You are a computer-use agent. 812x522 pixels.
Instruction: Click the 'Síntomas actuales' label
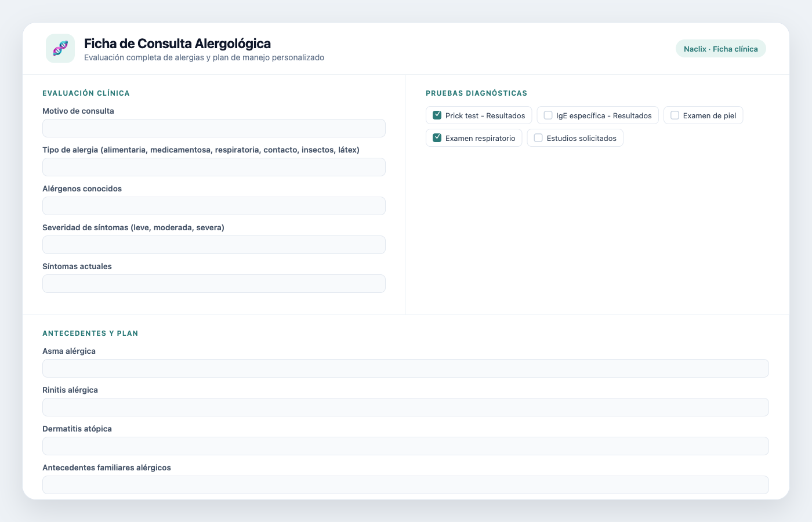coord(77,266)
